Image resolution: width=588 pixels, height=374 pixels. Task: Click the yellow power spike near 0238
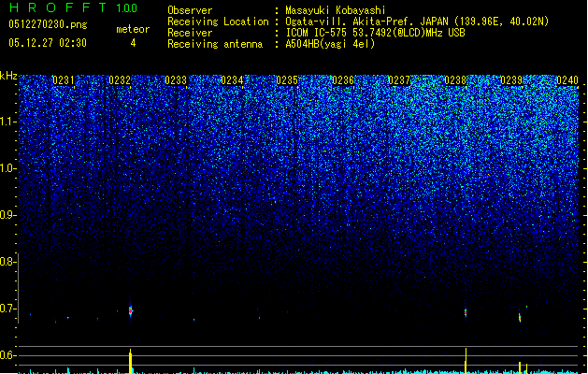click(466, 361)
